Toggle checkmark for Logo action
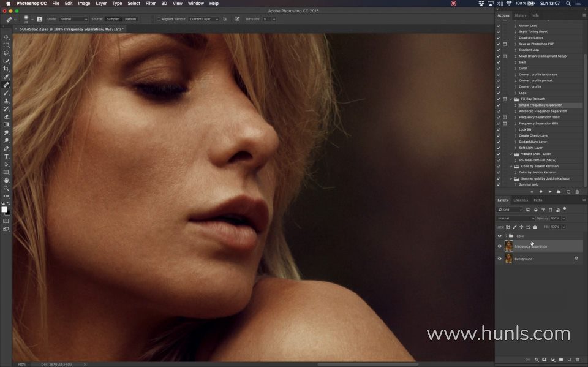588x367 pixels. click(499, 93)
